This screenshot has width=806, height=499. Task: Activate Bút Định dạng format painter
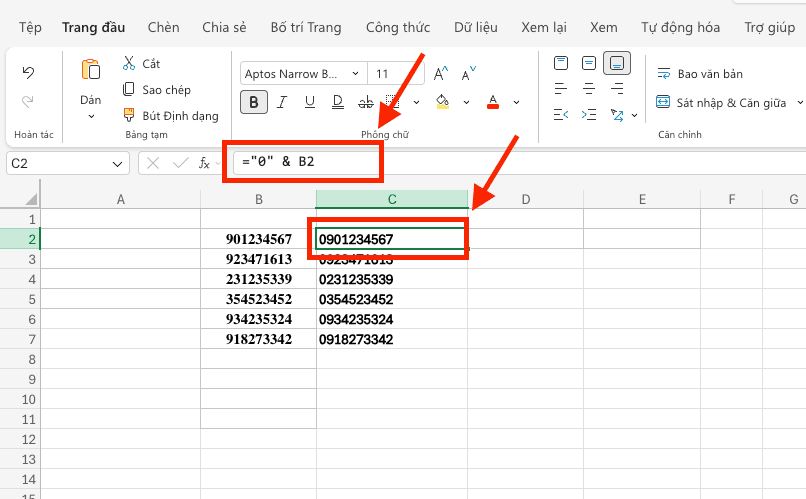(x=171, y=116)
